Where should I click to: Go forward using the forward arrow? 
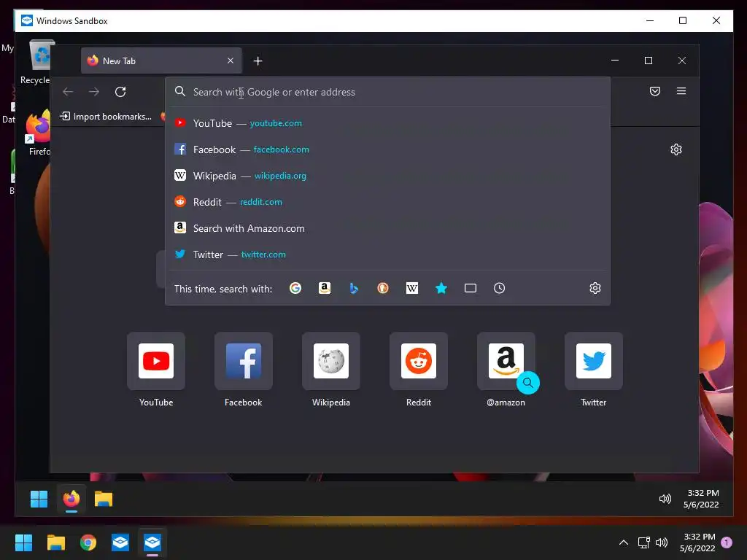[94, 91]
